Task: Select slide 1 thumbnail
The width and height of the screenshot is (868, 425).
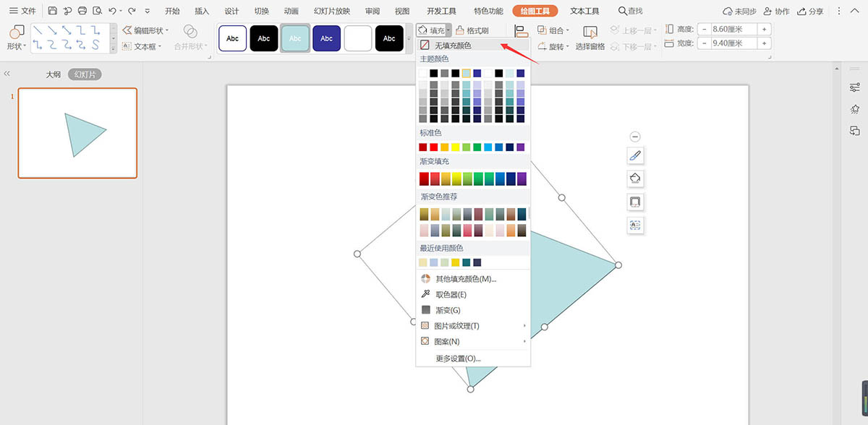Action: point(77,133)
